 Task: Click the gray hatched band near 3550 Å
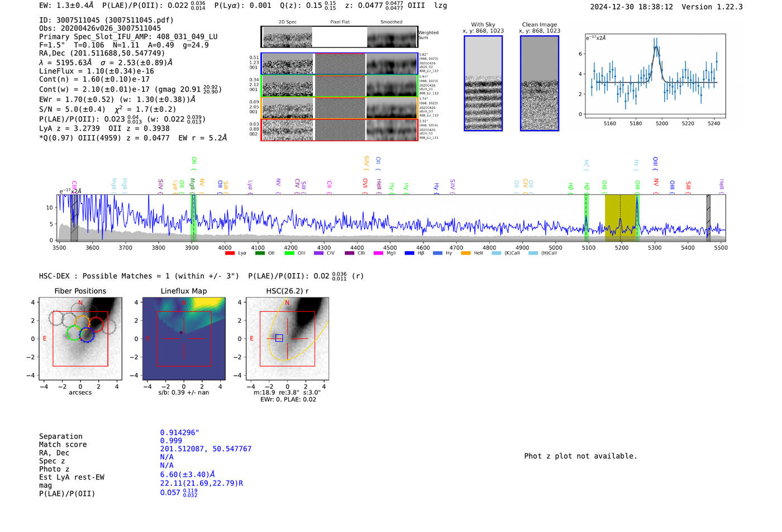pos(74,218)
